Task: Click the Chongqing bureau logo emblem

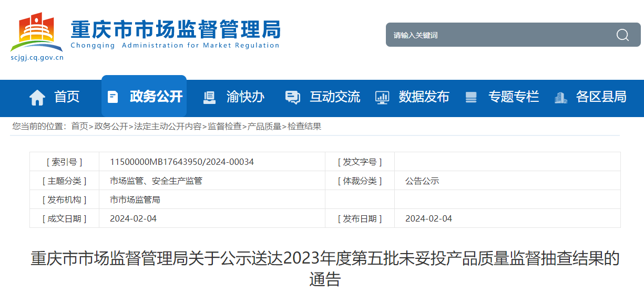Action: click(36, 33)
